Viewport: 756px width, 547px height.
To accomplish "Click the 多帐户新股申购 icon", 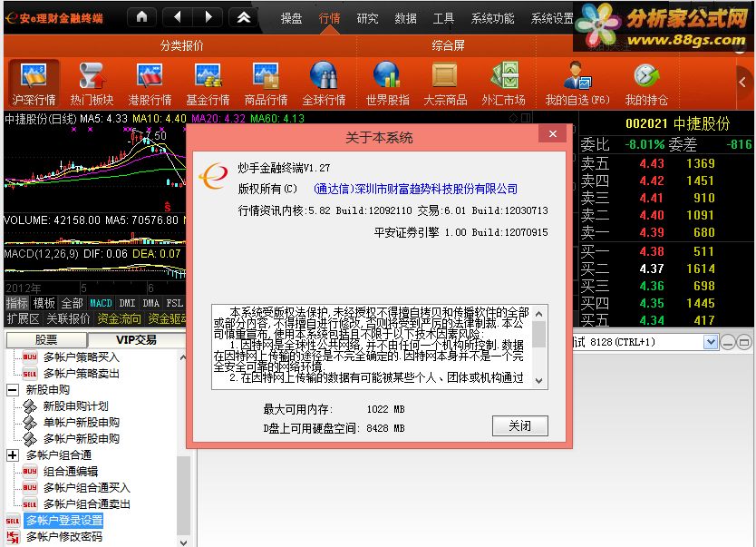I will tap(30, 439).
